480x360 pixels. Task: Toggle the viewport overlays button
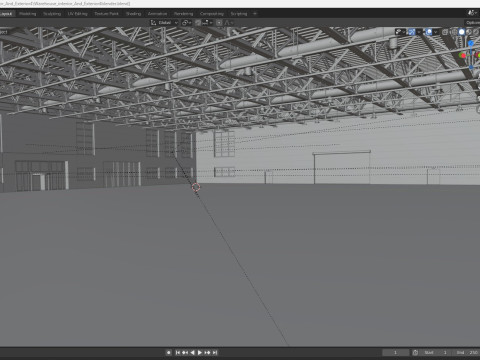click(429, 32)
